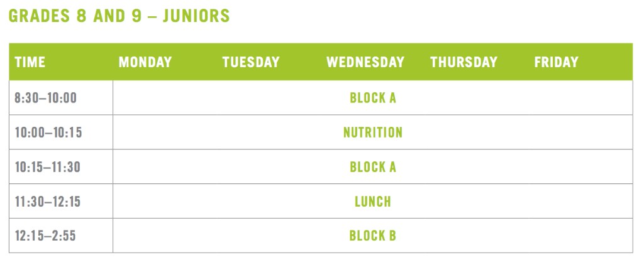Select the TUESDAY column header
644x260 pixels.
(x=251, y=62)
